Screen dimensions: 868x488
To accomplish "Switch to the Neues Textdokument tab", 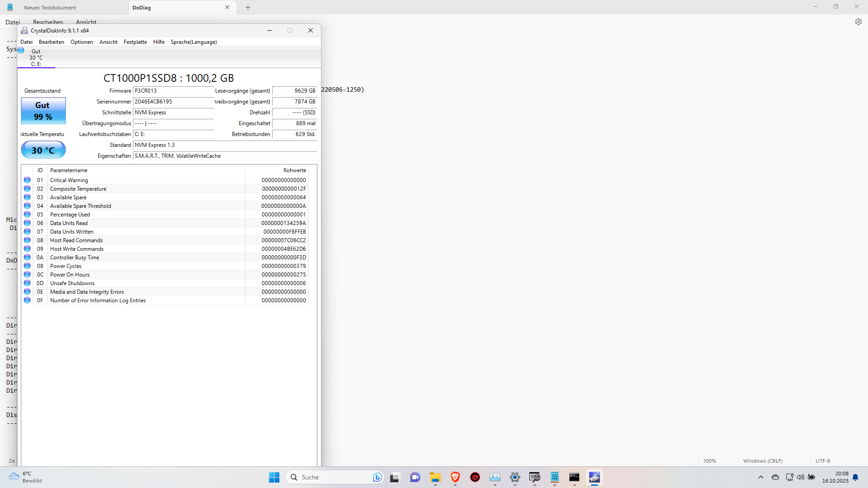I will pyautogui.click(x=50, y=8).
